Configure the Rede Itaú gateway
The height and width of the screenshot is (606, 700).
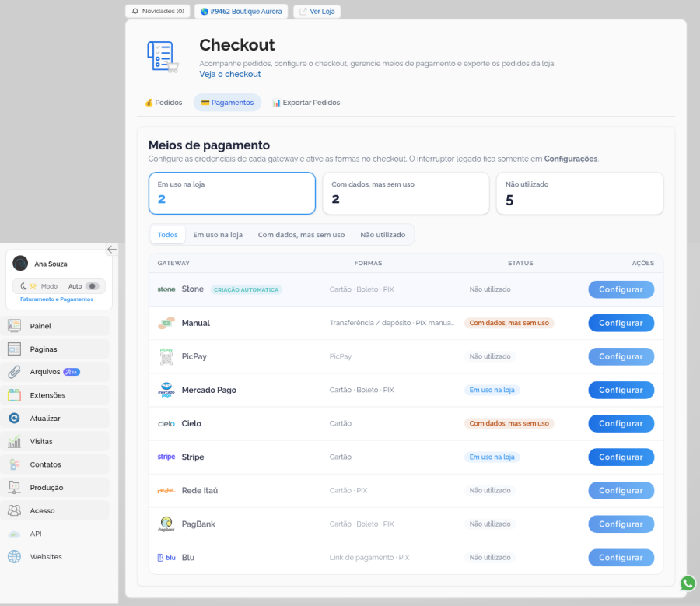click(621, 490)
